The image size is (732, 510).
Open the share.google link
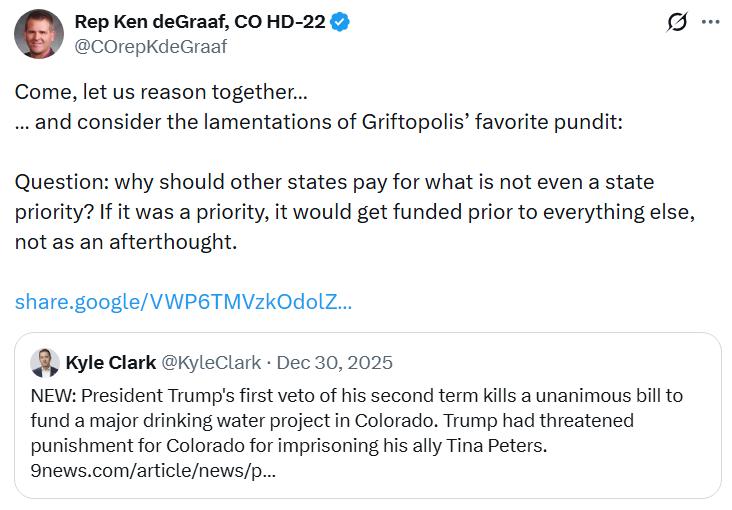(183, 301)
